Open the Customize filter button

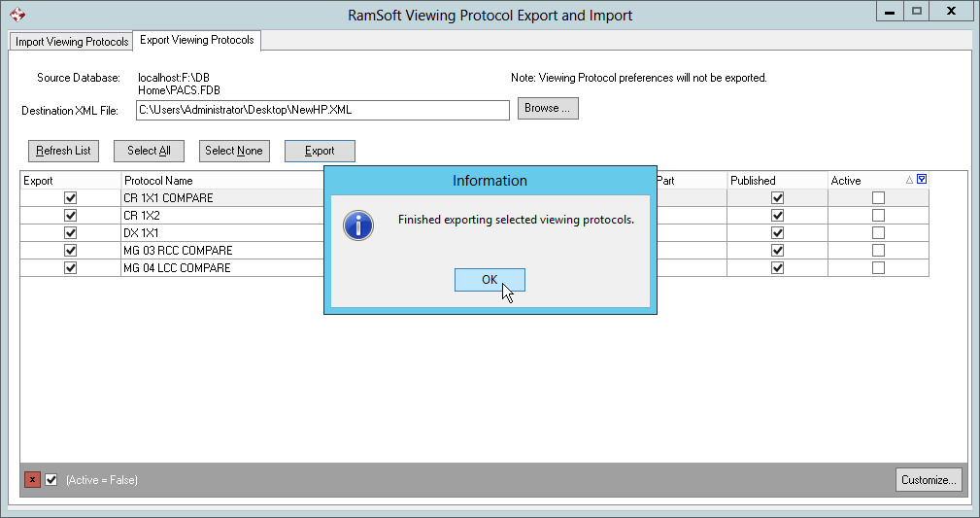(x=929, y=480)
